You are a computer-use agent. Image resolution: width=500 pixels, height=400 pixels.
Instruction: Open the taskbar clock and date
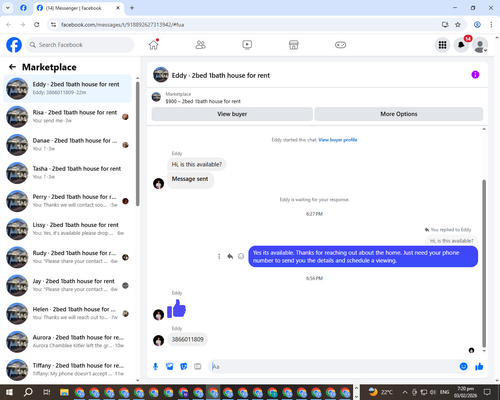click(465, 392)
